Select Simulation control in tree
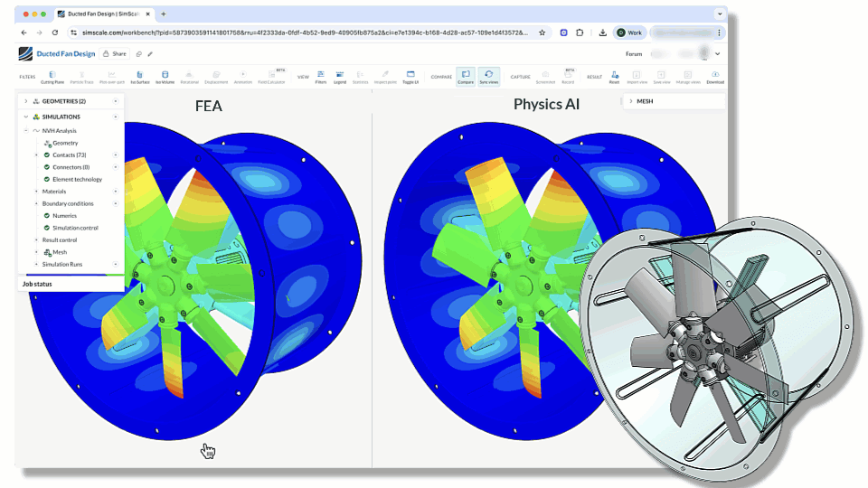 pyautogui.click(x=75, y=228)
